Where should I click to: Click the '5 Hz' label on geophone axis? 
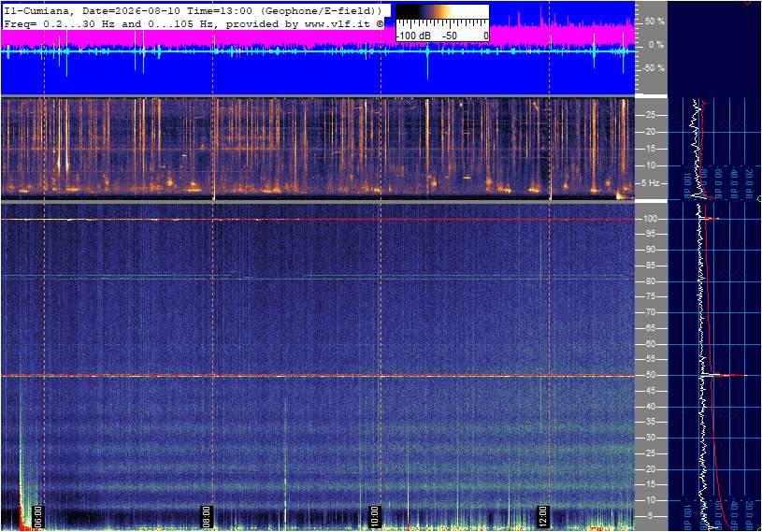(x=650, y=183)
